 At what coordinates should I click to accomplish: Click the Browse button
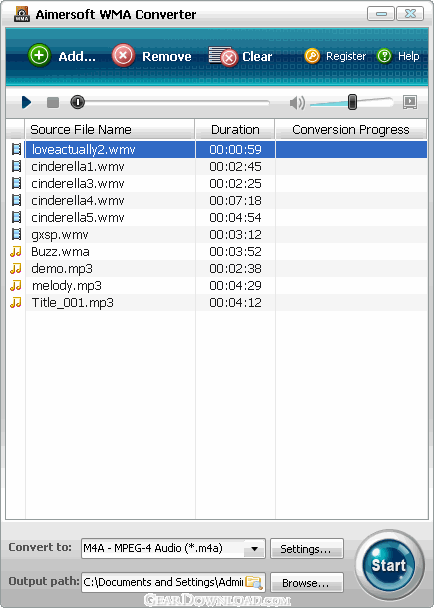pyautogui.click(x=307, y=582)
